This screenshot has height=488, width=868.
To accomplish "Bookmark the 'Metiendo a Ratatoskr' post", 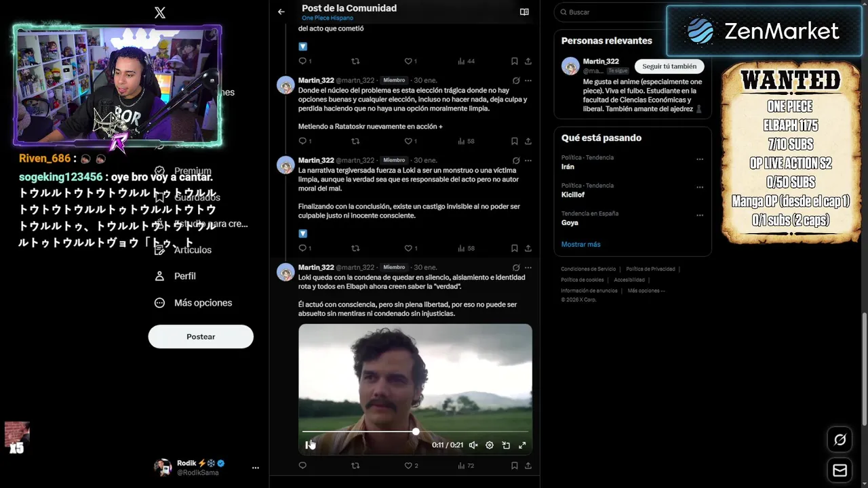I will point(514,141).
